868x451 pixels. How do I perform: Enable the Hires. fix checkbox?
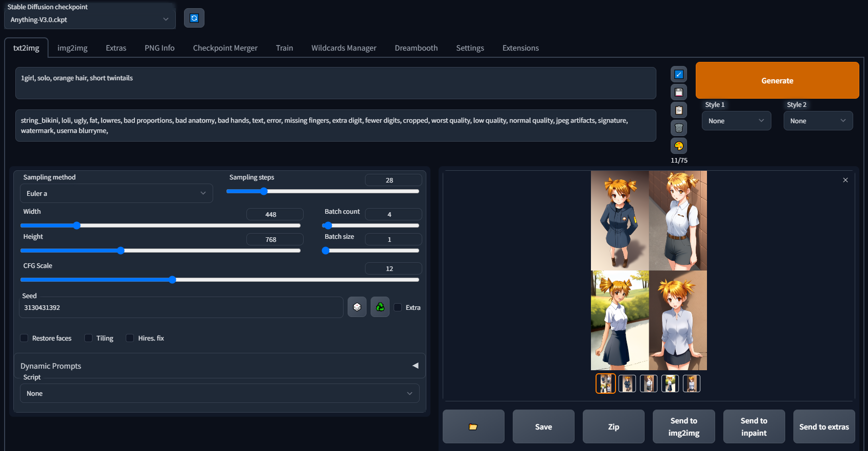click(x=130, y=338)
